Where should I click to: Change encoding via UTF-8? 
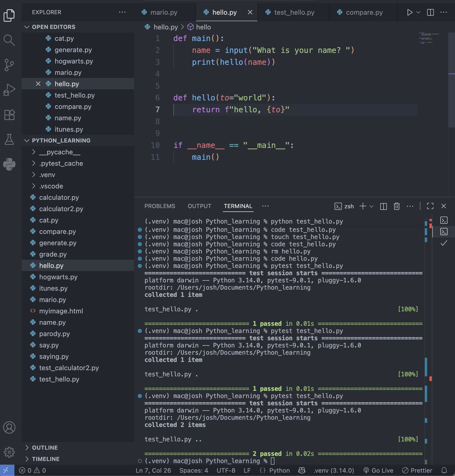pyautogui.click(x=226, y=470)
